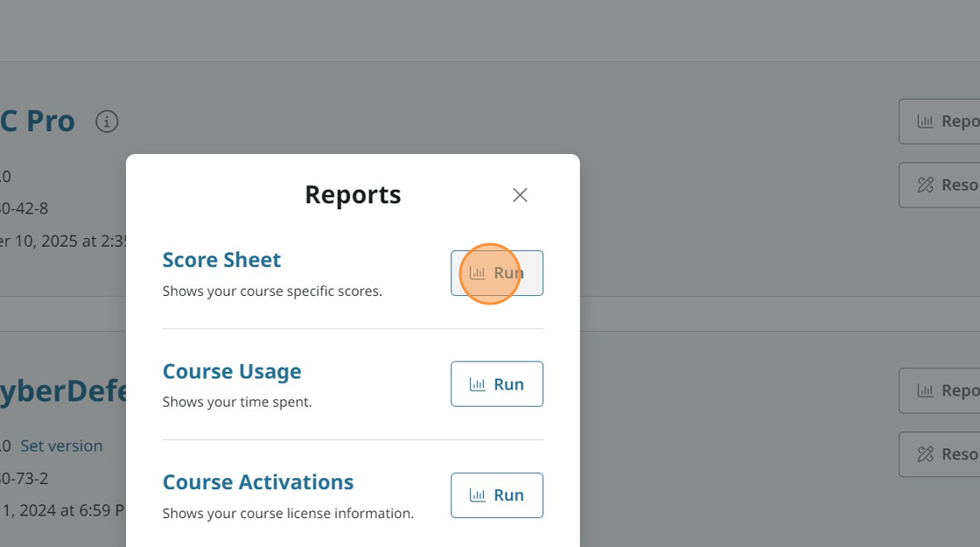Click the chart icon in Score Sheet's Run button
The width and height of the screenshot is (980, 547).
coord(478,273)
